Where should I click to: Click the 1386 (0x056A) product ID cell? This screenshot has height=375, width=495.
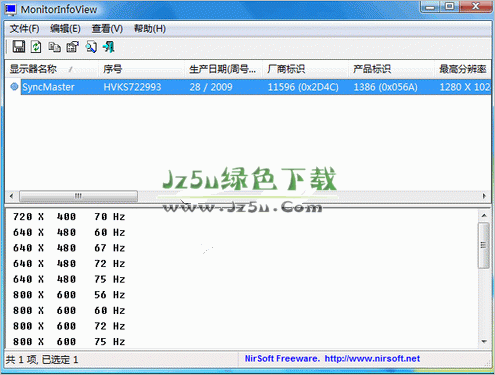pyautogui.click(x=385, y=87)
